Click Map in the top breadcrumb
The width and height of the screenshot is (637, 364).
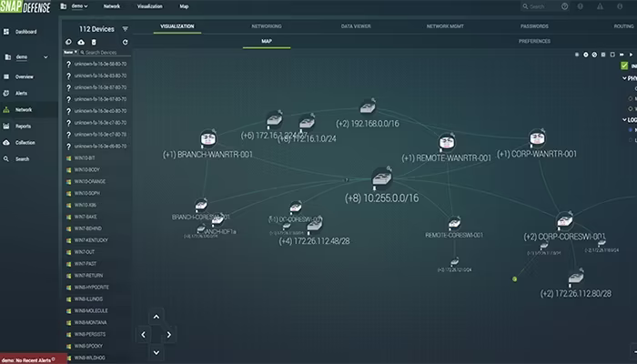[x=184, y=6]
